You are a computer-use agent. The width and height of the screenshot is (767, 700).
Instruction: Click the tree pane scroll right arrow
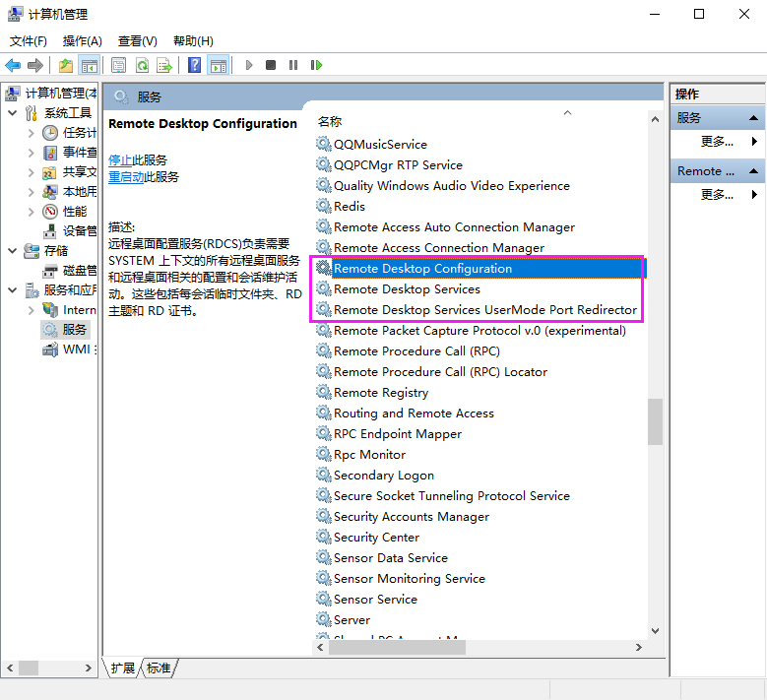[x=88, y=668]
